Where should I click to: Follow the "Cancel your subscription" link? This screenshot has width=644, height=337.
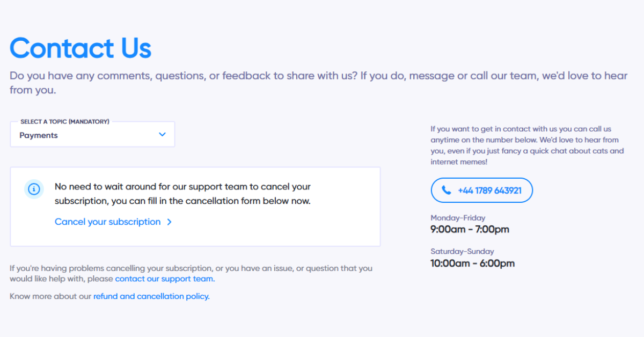point(107,222)
